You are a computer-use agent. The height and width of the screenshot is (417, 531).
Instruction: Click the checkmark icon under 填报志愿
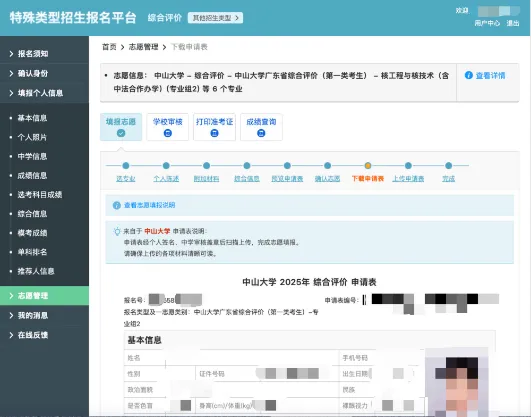121,133
